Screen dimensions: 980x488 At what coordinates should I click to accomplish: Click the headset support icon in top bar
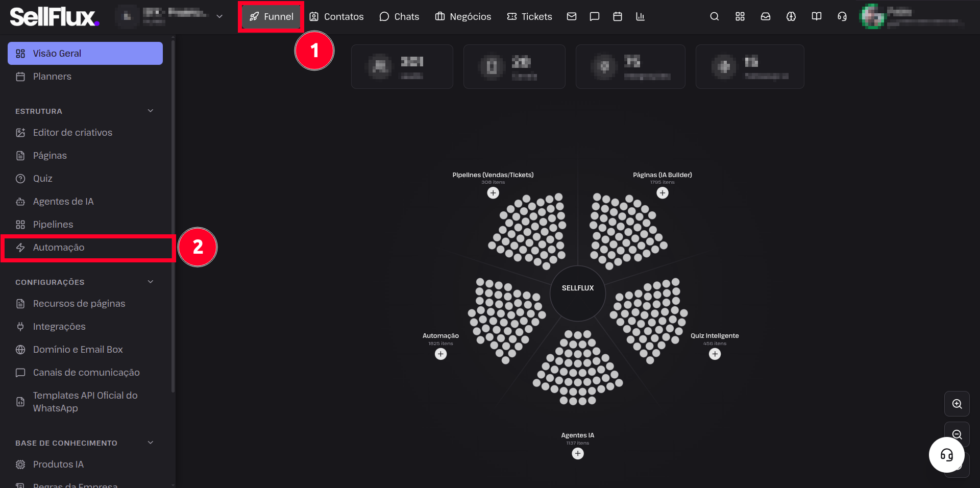[842, 17]
